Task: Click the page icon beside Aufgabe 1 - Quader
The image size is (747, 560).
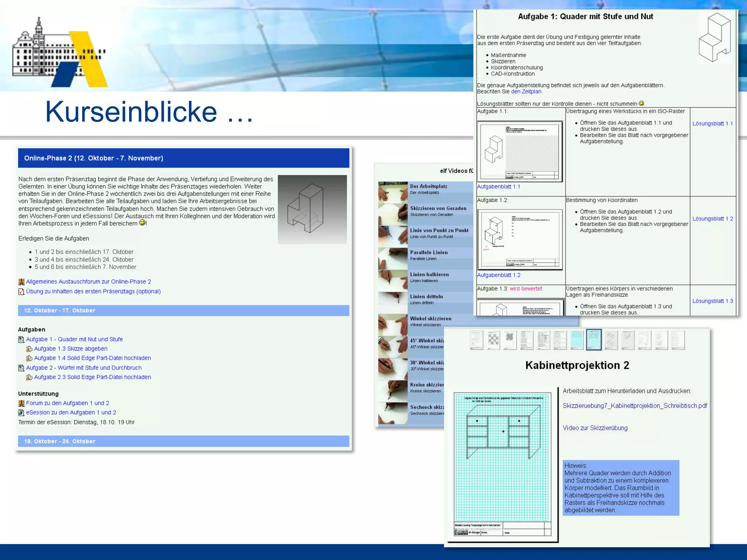Action: coord(22,339)
